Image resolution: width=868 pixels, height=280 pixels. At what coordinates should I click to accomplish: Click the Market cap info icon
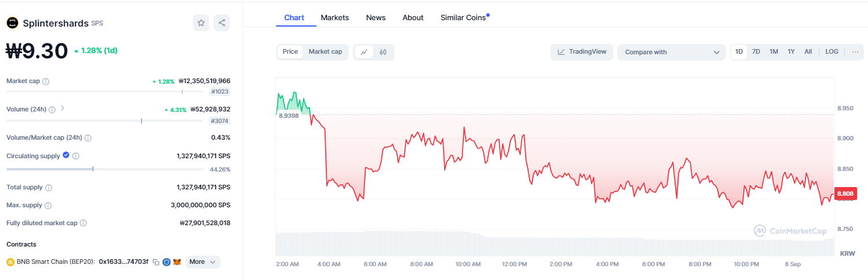46,81
